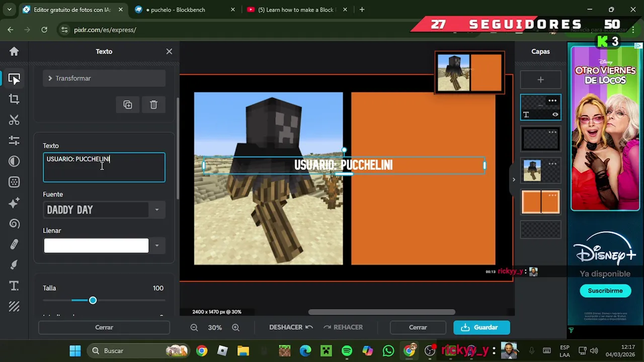
Task: Go to the Pixlr home icon
Action: pyautogui.click(x=14, y=51)
